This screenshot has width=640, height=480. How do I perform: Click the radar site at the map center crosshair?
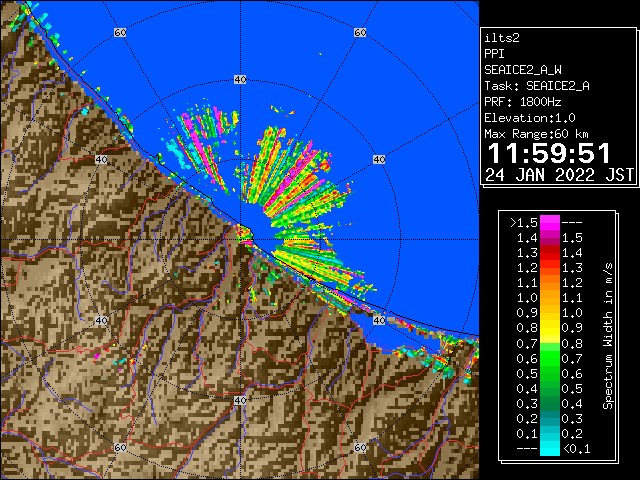click(240, 240)
